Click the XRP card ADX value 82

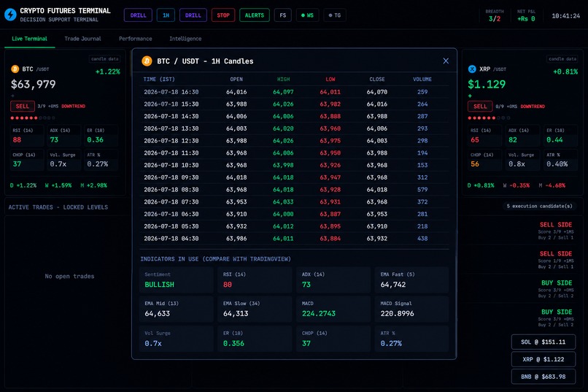(512, 139)
